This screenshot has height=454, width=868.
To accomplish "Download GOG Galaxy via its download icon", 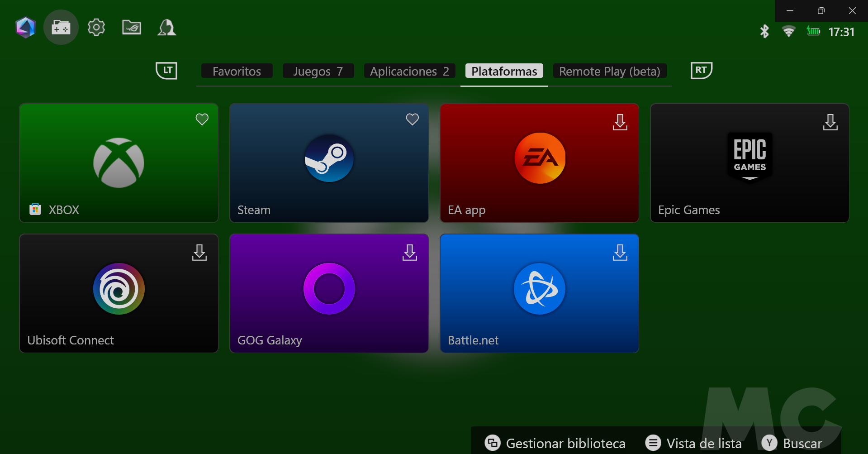I will (x=410, y=253).
